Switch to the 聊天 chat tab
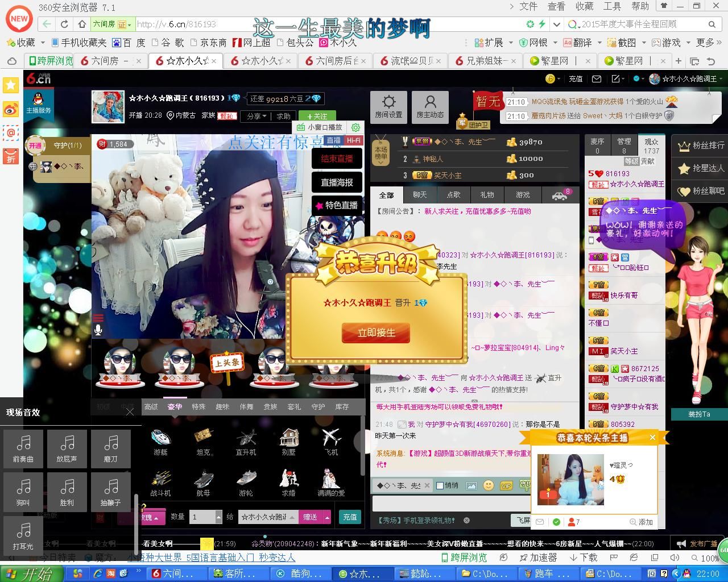The width and height of the screenshot is (728, 582). tap(420, 195)
